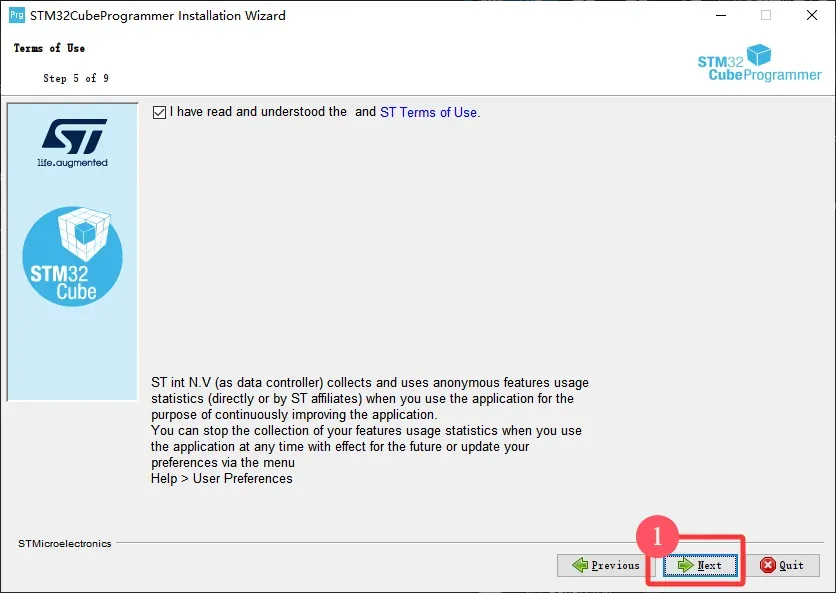Click the red numbered badge marked 1
The height and width of the screenshot is (593, 836).
(658, 536)
